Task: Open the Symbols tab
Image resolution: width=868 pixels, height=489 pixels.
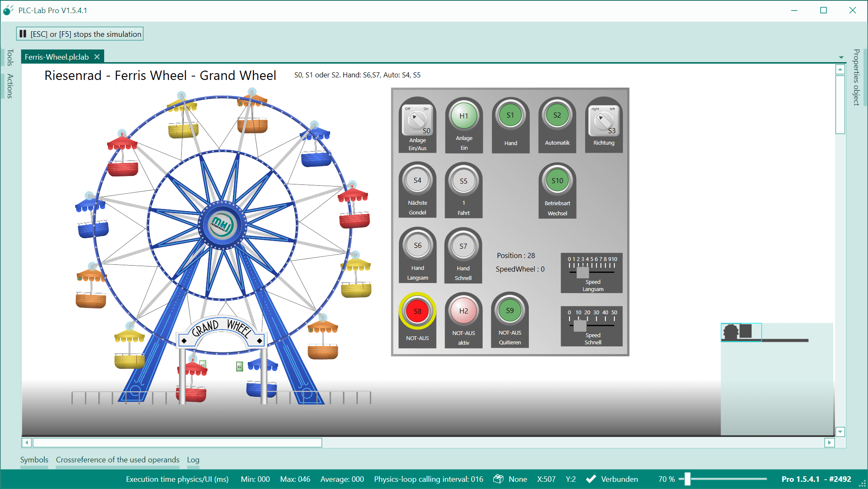Action: click(x=34, y=460)
